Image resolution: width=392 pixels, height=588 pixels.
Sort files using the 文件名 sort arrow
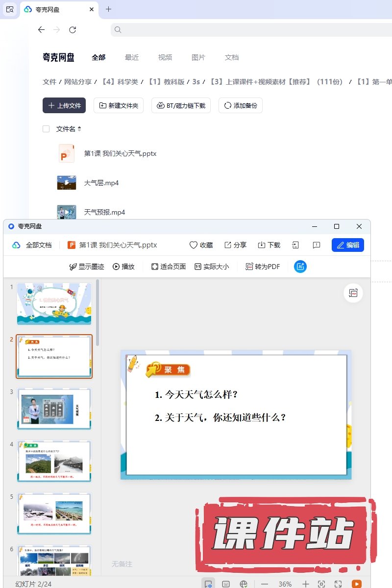pyautogui.click(x=79, y=129)
